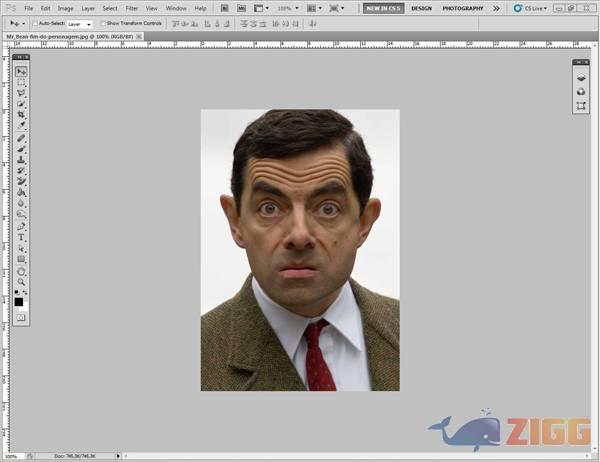Open status bar info arrow menu

pos(118,456)
